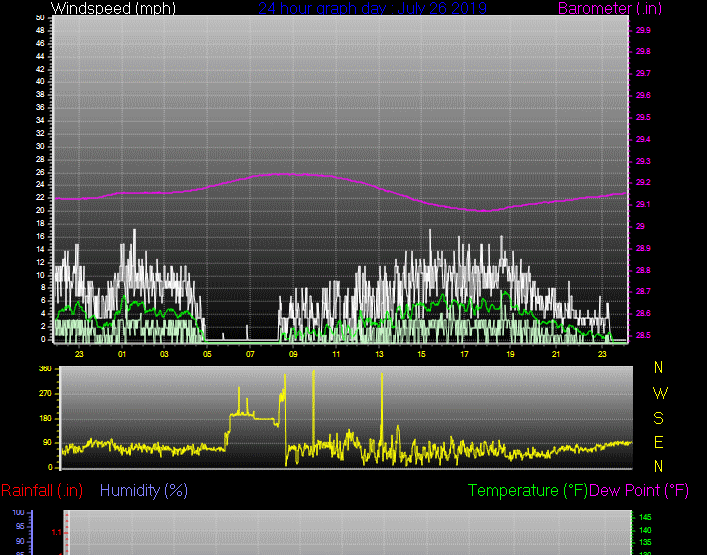Viewport: 707px width, 555px height.
Task: Click the 29.9 barometer axis value
Action: point(643,29)
